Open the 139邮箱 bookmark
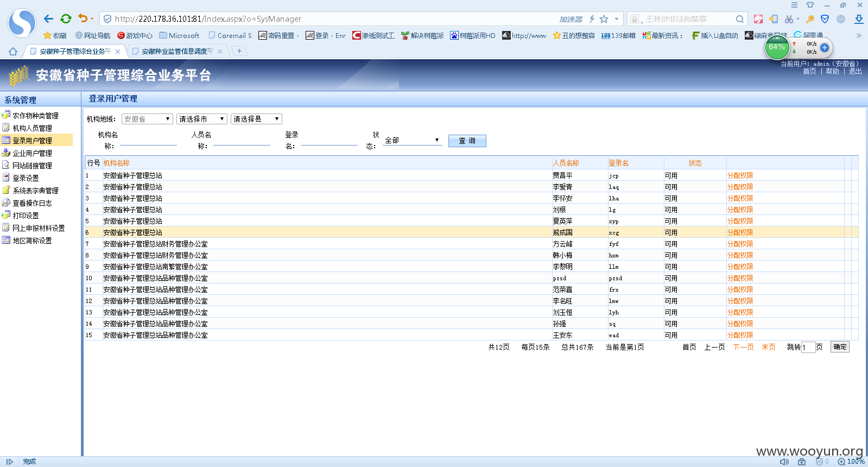The height and width of the screenshot is (467, 868). (x=618, y=35)
